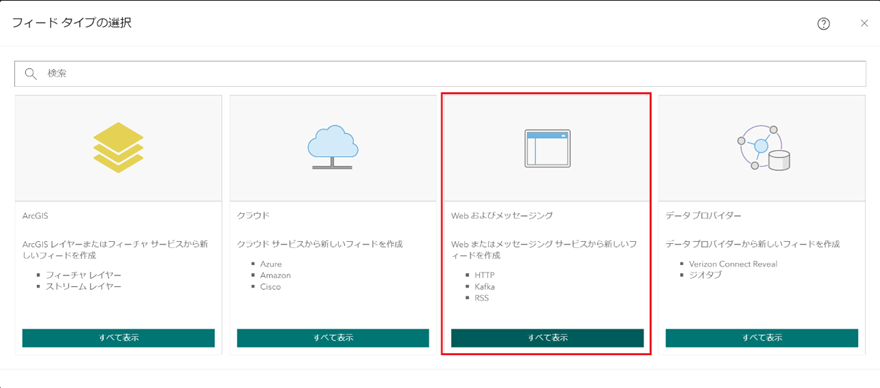Click the ArcGIS card description text
Viewport: 880px width, 388px height.
pos(116,250)
